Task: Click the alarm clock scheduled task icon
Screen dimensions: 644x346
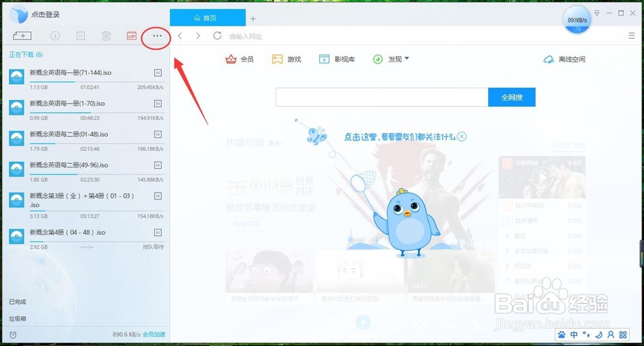Action: (13, 335)
